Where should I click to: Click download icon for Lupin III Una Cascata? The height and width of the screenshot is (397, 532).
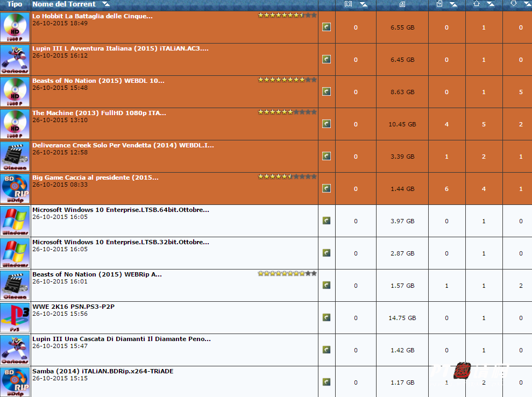(x=327, y=350)
